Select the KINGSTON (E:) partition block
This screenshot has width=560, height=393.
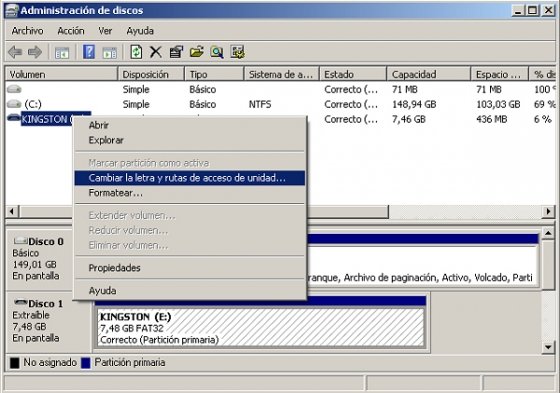pos(261,328)
